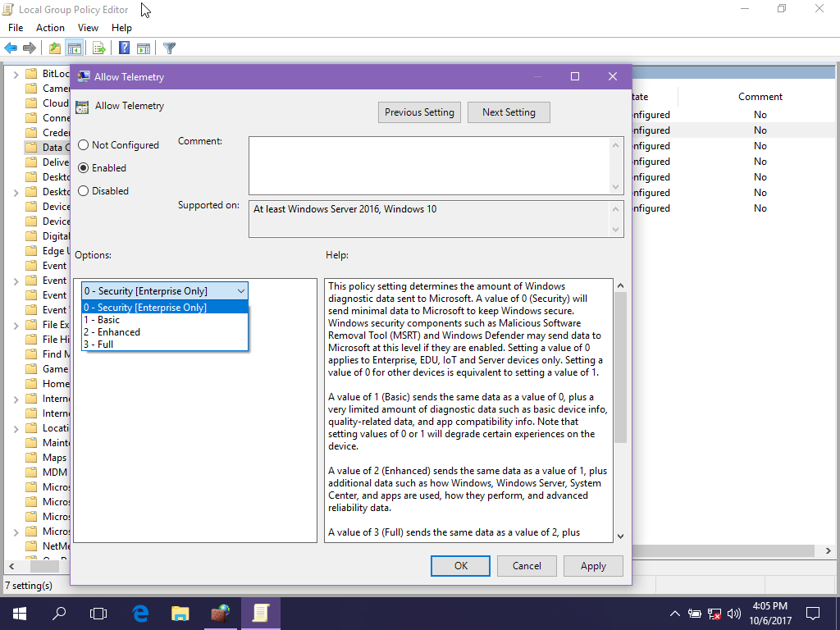Screen dimensions: 840x630
Task: Click inside the Comment text box
Action: click(x=429, y=166)
